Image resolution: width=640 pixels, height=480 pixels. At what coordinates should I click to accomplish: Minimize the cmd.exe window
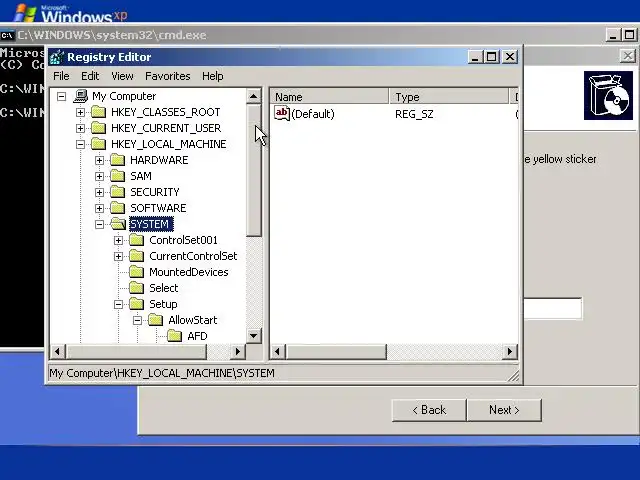613,35
